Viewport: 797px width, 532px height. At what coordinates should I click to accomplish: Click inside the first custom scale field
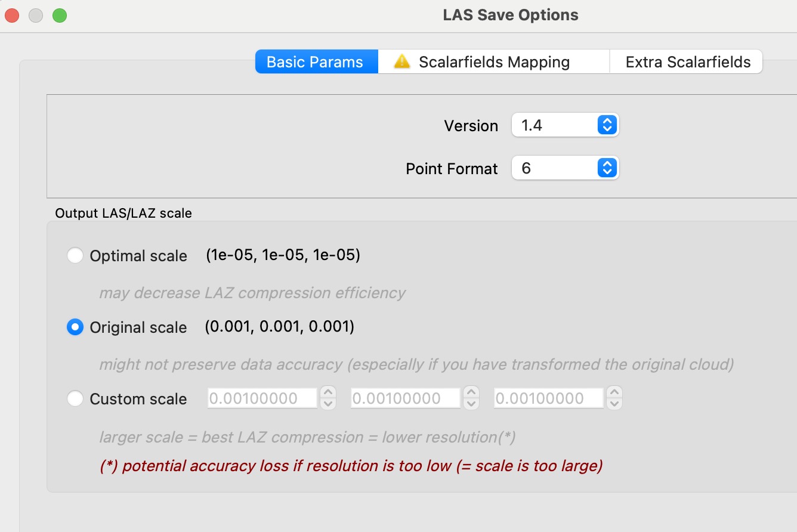(261, 398)
